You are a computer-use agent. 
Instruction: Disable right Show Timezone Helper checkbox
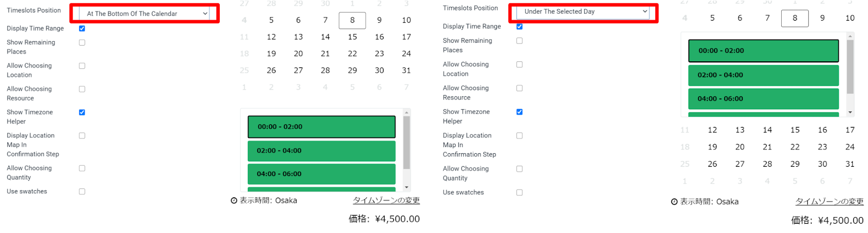[x=519, y=112]
